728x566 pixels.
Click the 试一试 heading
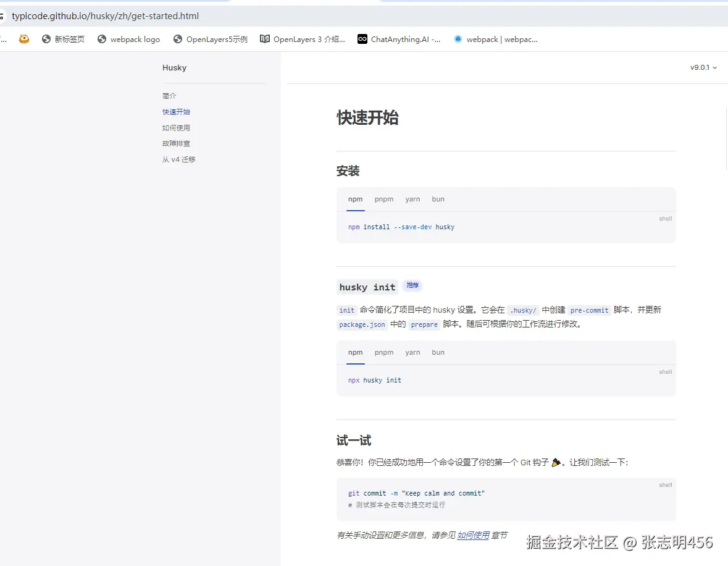click(354, 441)
